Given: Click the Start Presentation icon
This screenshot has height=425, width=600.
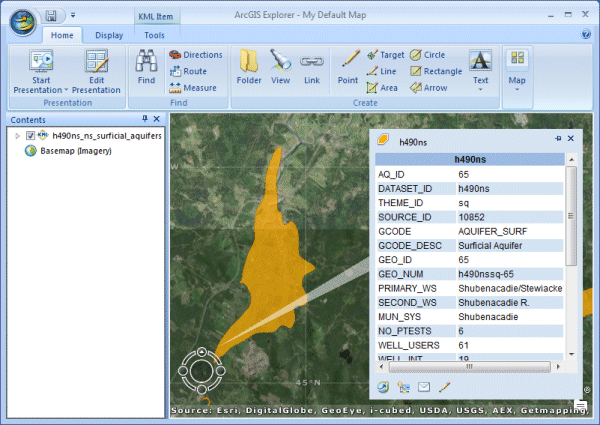Looking at the screenshot, I should click(41, 61).
